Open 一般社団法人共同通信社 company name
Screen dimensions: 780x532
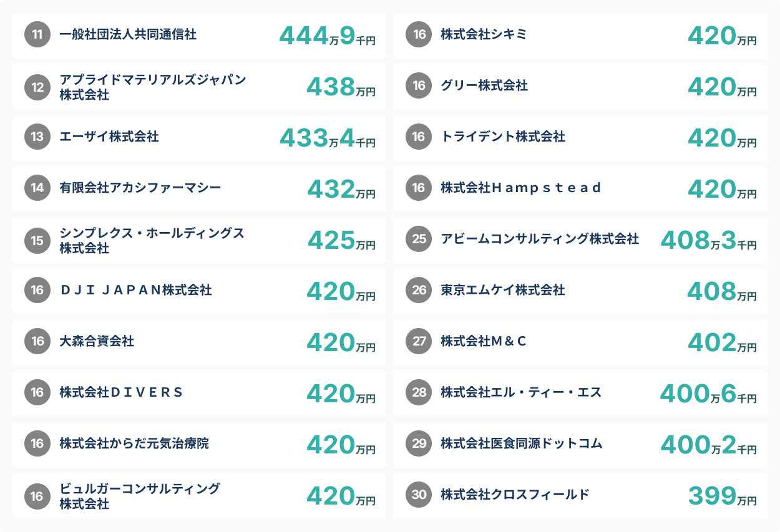(128, 35)
